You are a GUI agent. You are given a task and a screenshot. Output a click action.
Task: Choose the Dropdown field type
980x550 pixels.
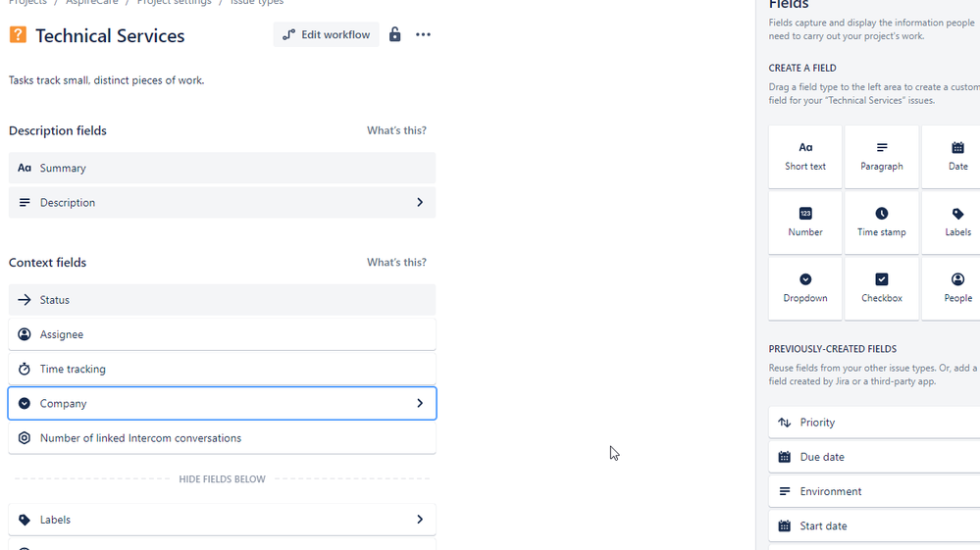805,288
